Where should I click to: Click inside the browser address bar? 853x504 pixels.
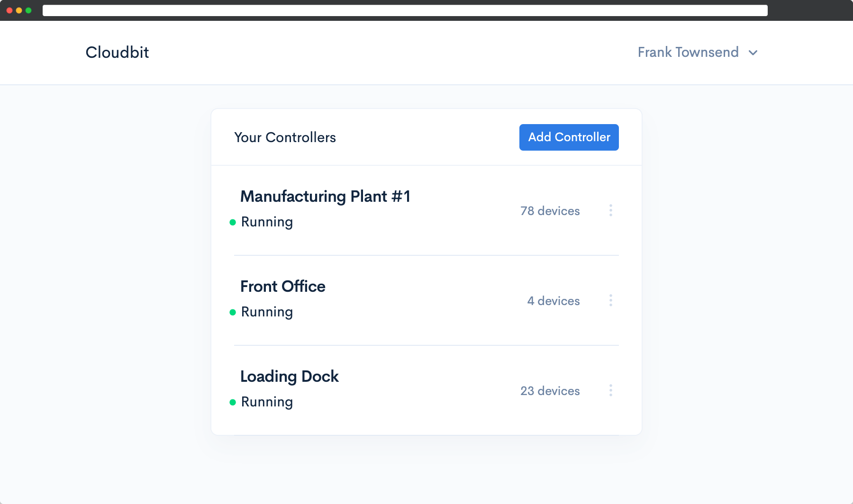(x=405, y=10)
